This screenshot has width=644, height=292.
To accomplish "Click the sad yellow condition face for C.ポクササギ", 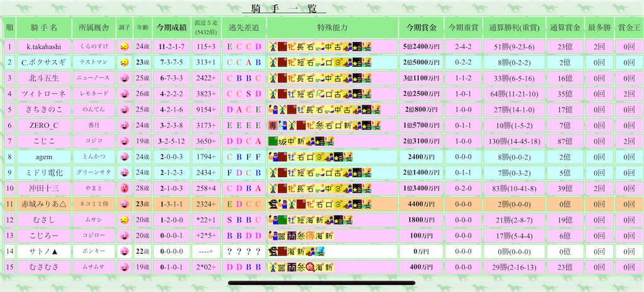I will coord(124,62).
